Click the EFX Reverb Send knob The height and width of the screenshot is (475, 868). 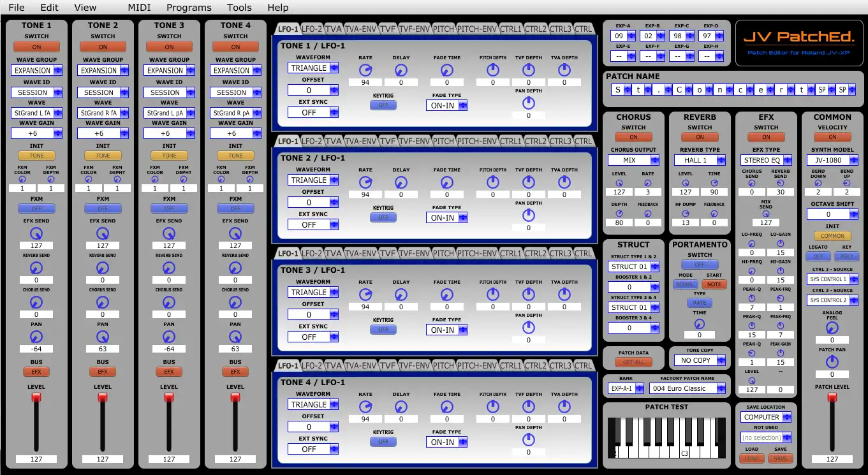click(781, 183)
